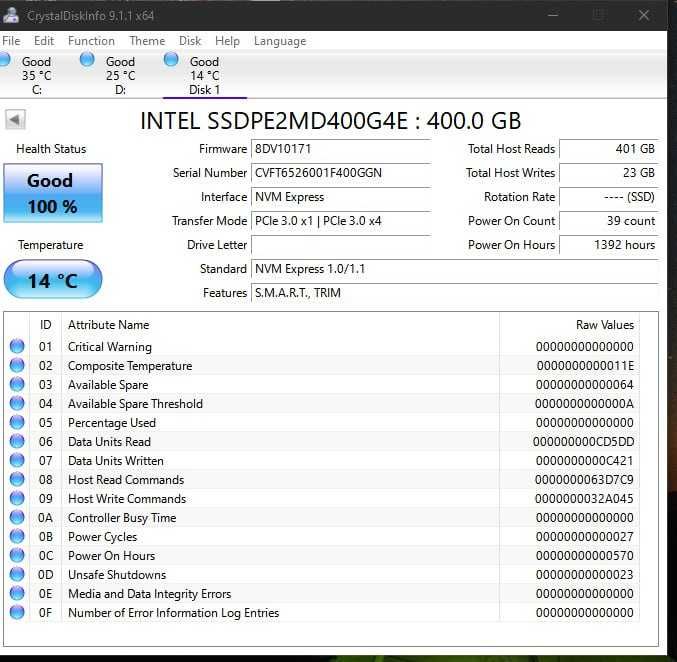The width and height of the screenshot is (677, 662).
Task: Select the D: drive tab
Action: pyautogui.click(x=120, y=76)
